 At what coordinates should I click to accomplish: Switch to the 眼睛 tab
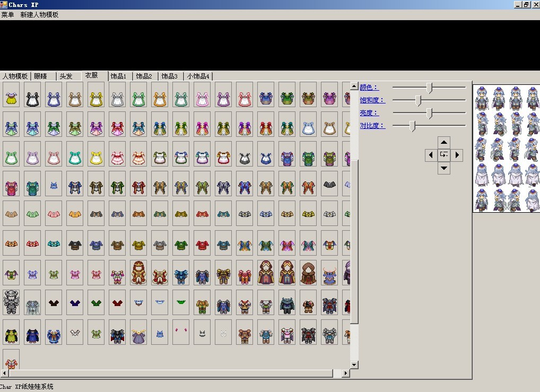43,76
